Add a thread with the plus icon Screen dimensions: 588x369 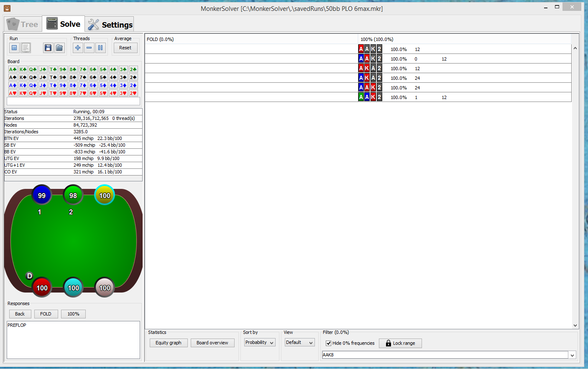click(78, 48)
